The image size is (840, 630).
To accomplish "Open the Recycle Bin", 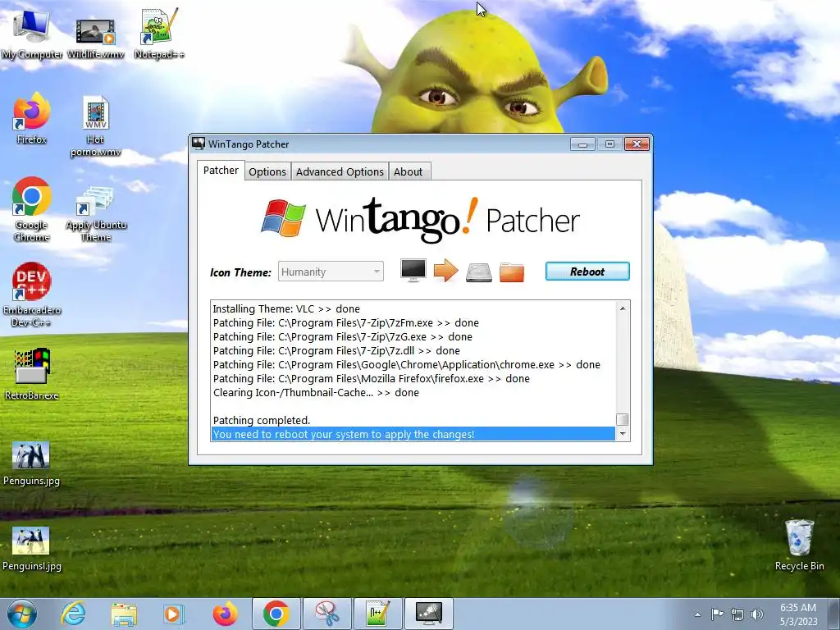I will [x=799, y=545].
